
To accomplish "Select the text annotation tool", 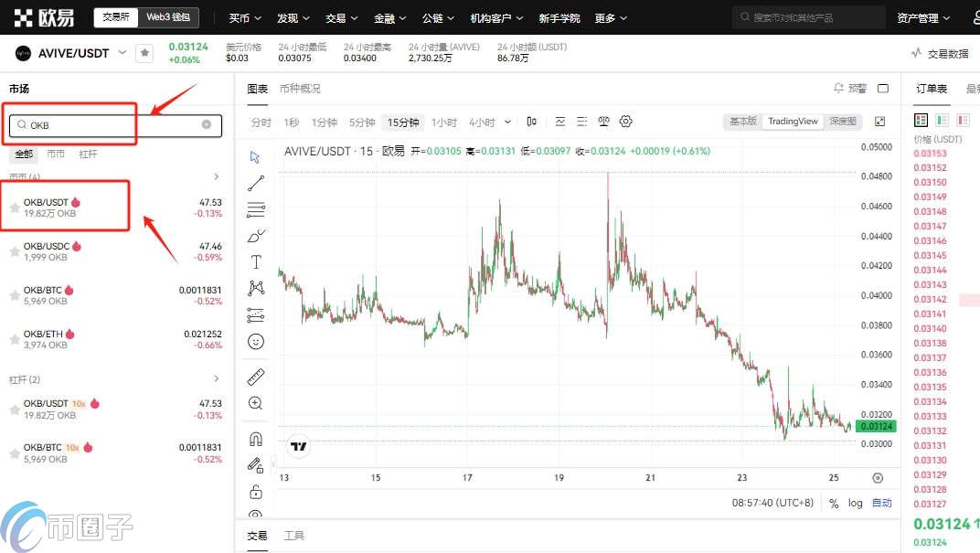I will [255, 261].
